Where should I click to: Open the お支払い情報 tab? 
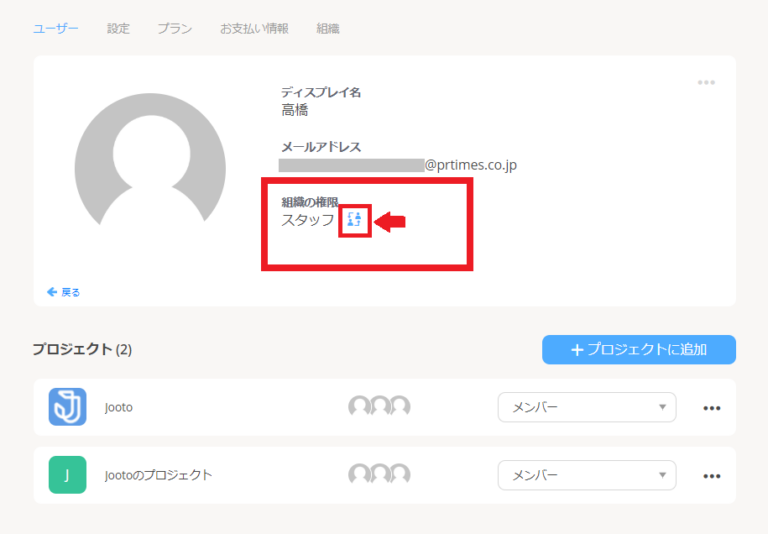pyautogui.click(x=254, y=28)
